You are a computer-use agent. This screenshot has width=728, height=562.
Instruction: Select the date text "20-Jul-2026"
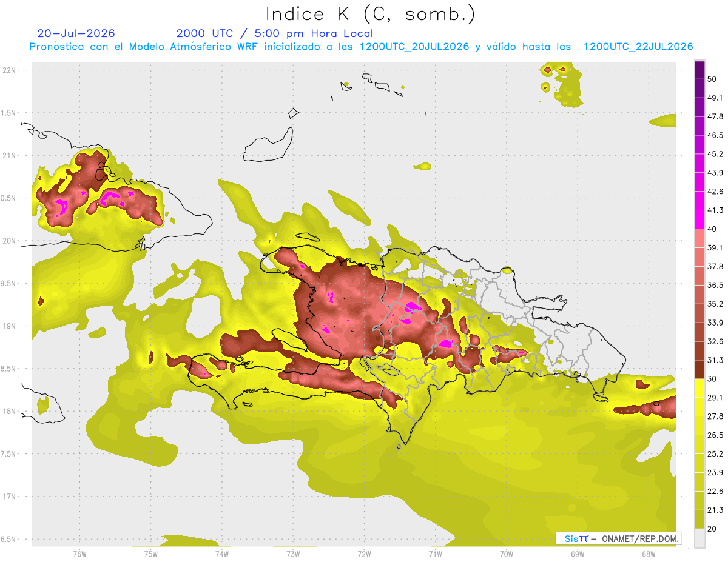pos(76,33)
